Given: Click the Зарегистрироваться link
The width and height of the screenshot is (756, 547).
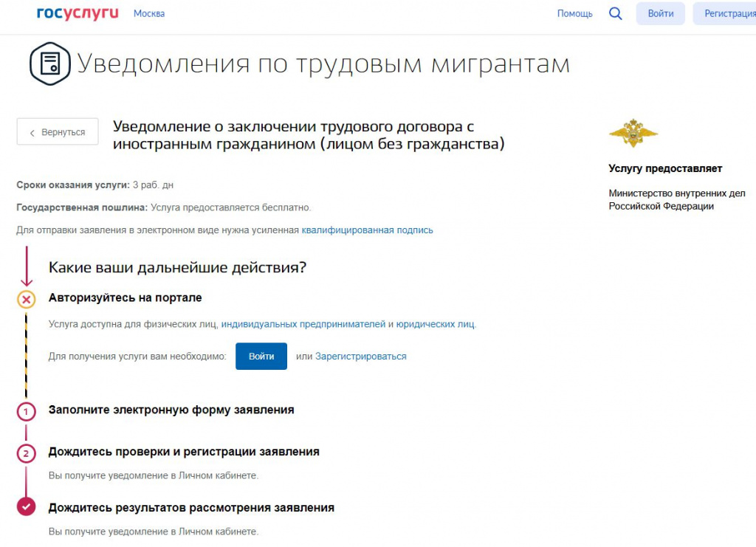Looking at the screenshot, I should click(360, 356).
